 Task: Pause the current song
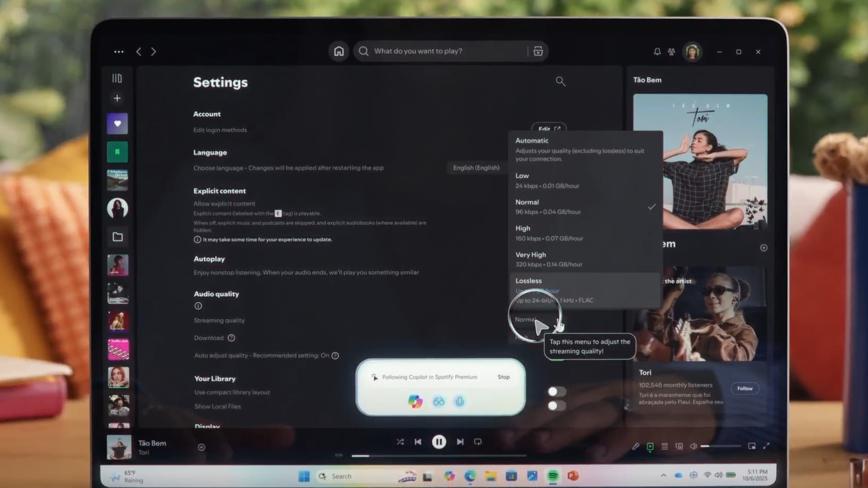(x=439, y=442)
